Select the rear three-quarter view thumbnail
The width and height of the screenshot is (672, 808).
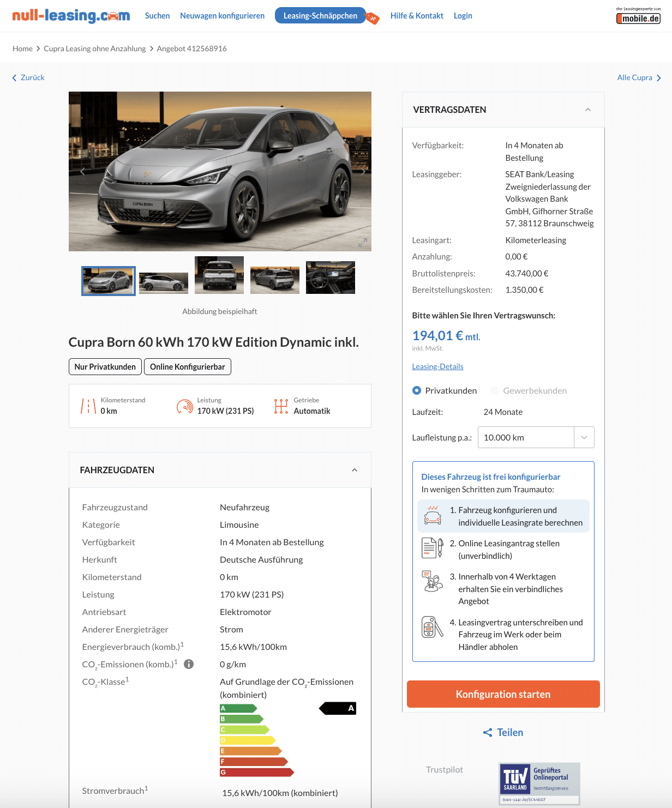(275, 280)
